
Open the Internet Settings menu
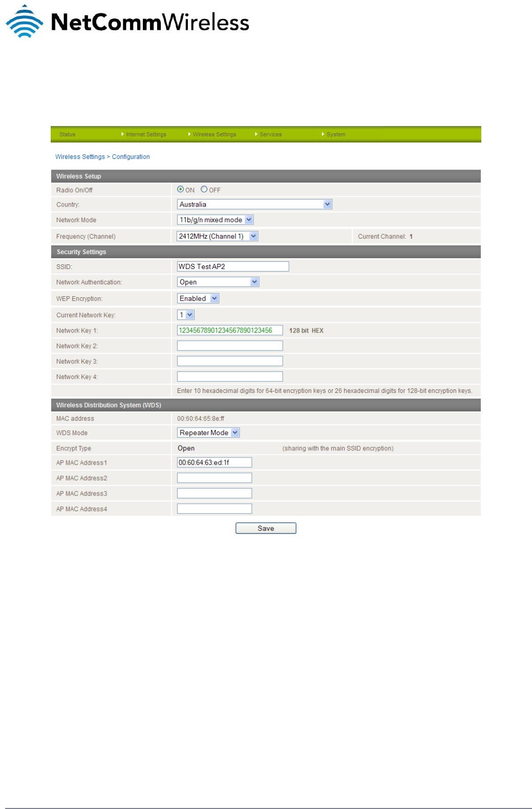[146, 134]
